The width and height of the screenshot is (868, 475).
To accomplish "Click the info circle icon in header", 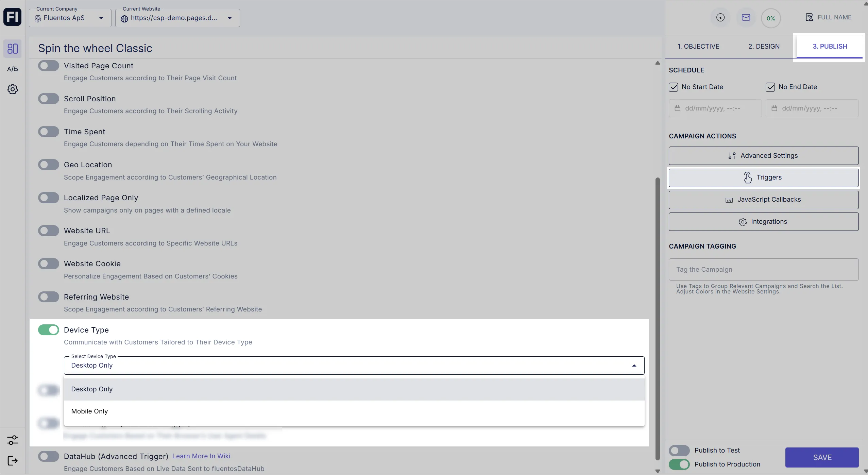I will pos(720,18).
